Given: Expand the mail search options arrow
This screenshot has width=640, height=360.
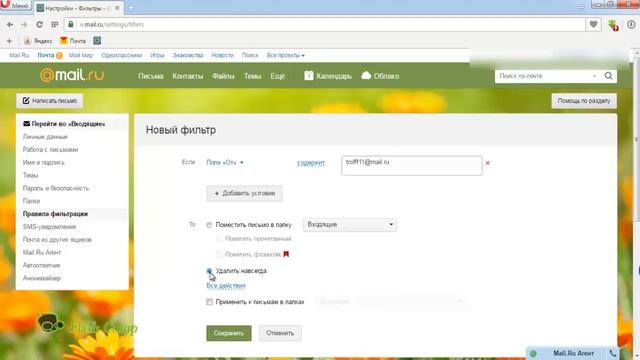Looking at the screenshot, I should 594,76.
